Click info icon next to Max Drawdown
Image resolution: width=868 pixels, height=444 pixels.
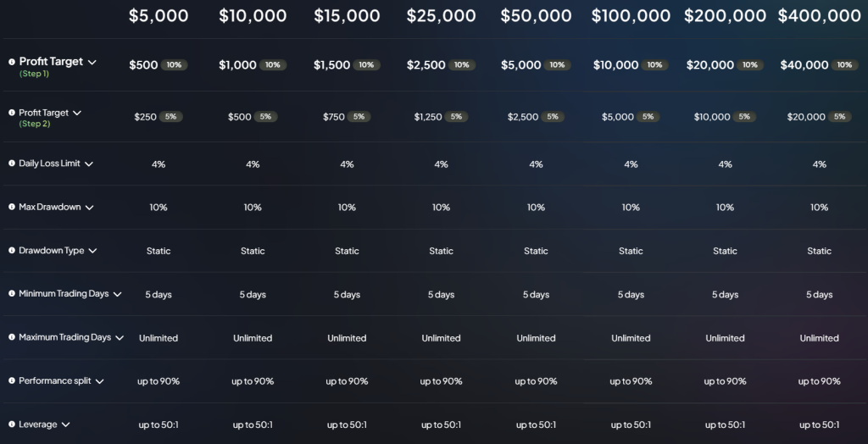coord(12,207)
